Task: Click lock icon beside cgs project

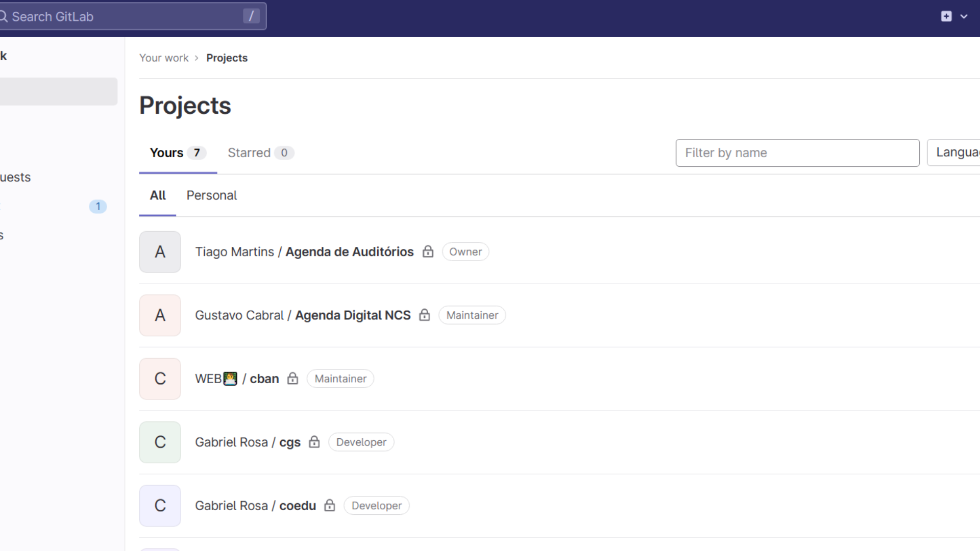Action: coord(314,442)
